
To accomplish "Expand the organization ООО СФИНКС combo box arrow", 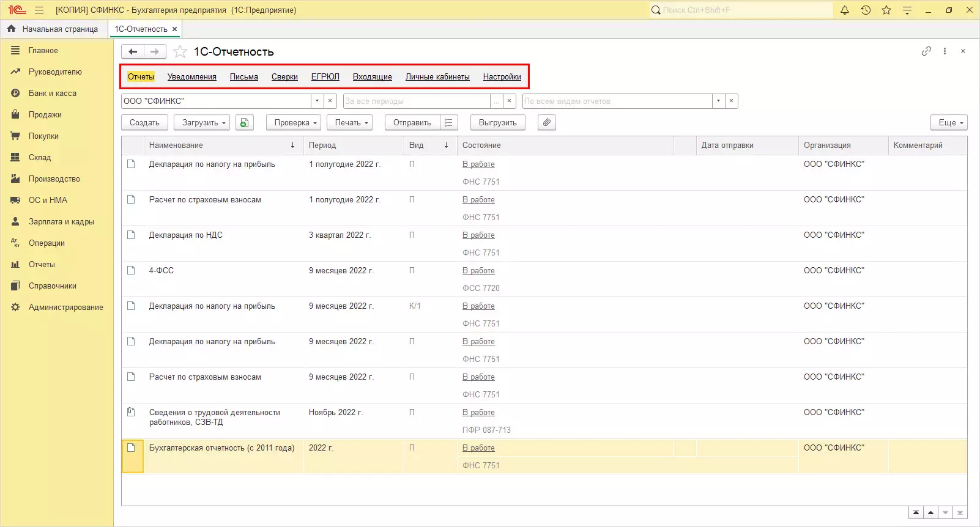I will pyautogui.click(x=317, y=101).
